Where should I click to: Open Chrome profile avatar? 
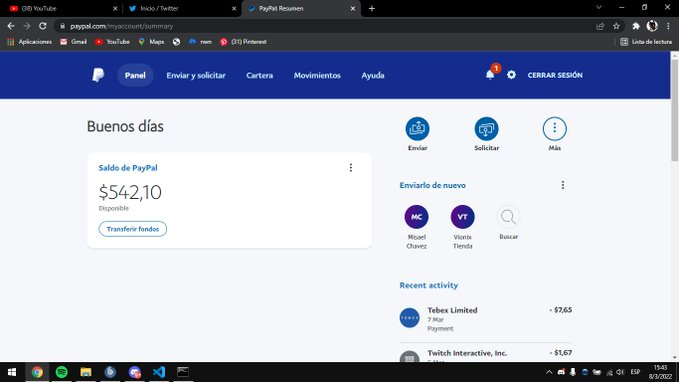click(x=652, y=26)
